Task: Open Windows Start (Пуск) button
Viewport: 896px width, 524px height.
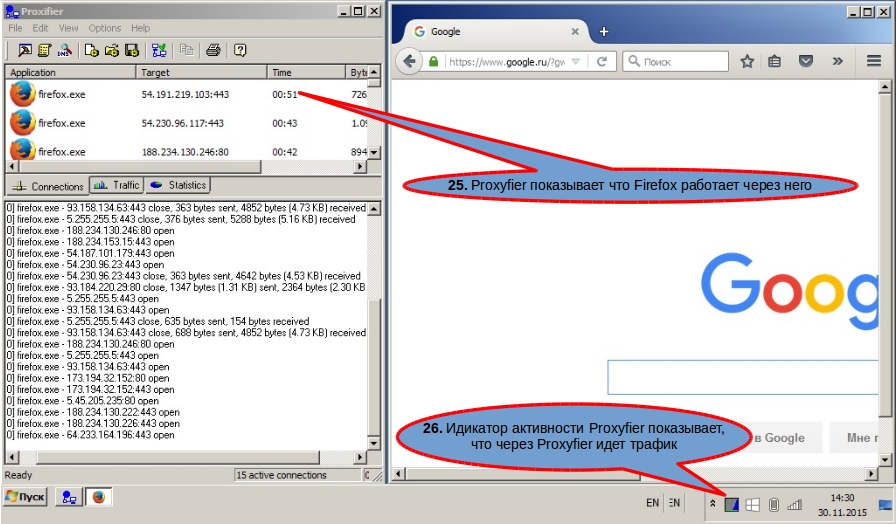Action: coord(25,497)
